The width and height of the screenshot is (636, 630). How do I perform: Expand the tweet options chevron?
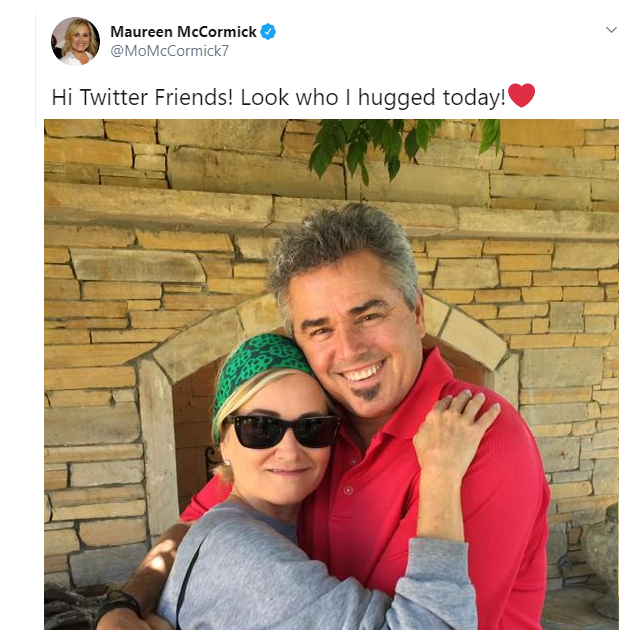[x=611, y=30]
